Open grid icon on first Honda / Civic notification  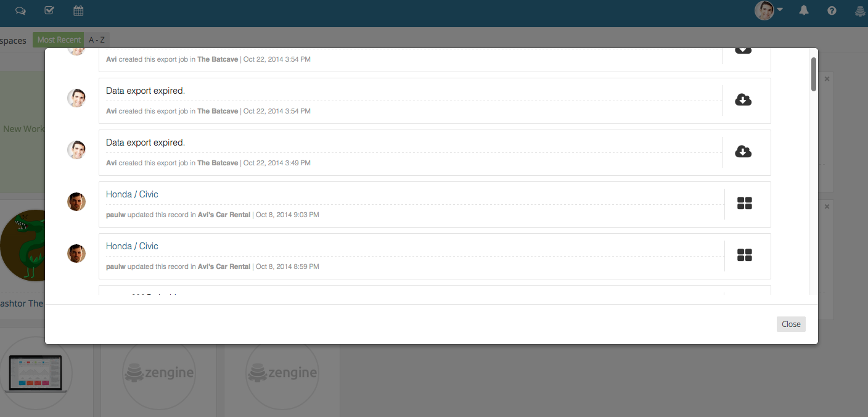pyautogui.click(x=745, y=202)
